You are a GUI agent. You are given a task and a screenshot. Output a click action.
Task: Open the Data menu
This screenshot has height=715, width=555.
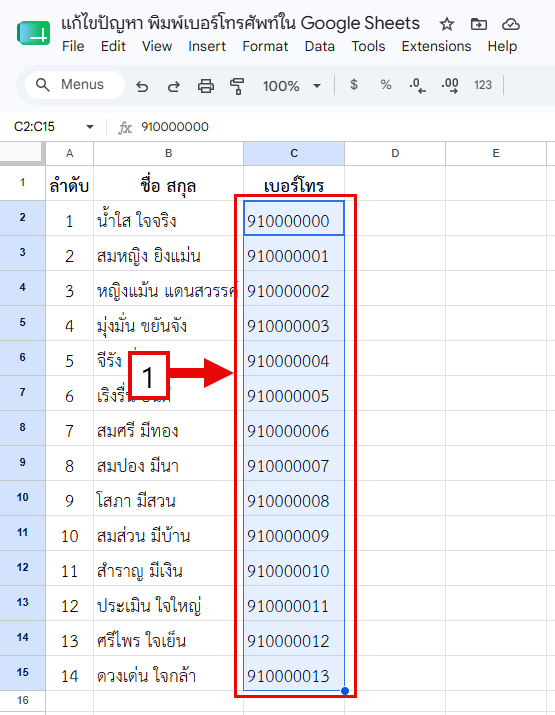(320, 47)
